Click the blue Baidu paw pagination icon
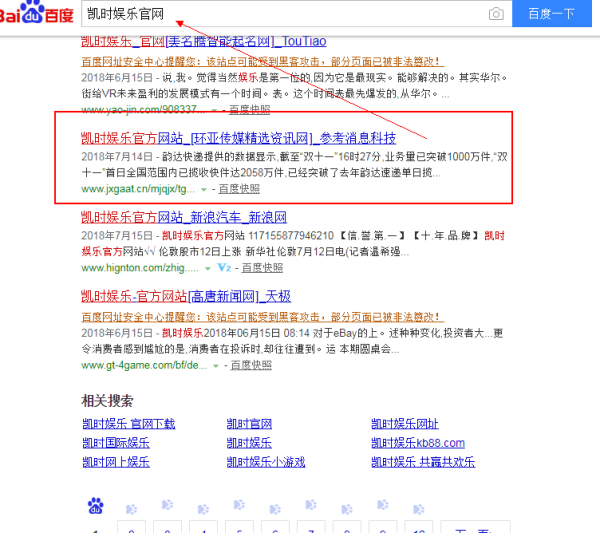 tap(95, 505)
